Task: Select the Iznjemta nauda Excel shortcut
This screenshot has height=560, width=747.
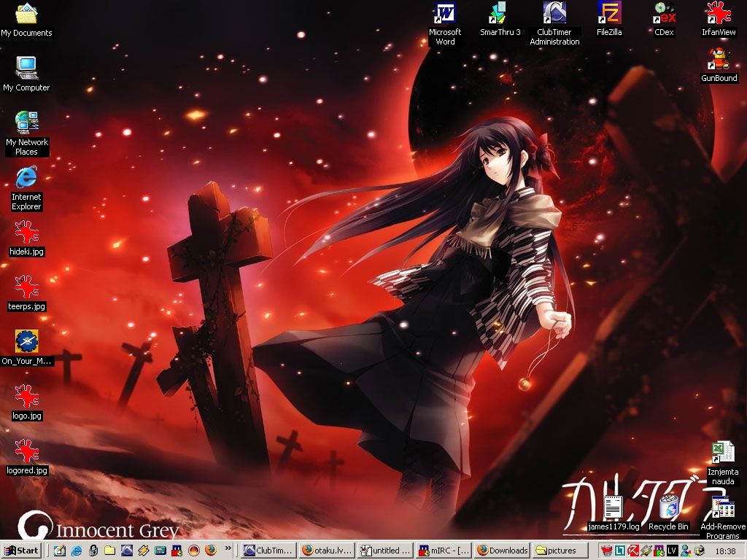Action: (723, 463)
